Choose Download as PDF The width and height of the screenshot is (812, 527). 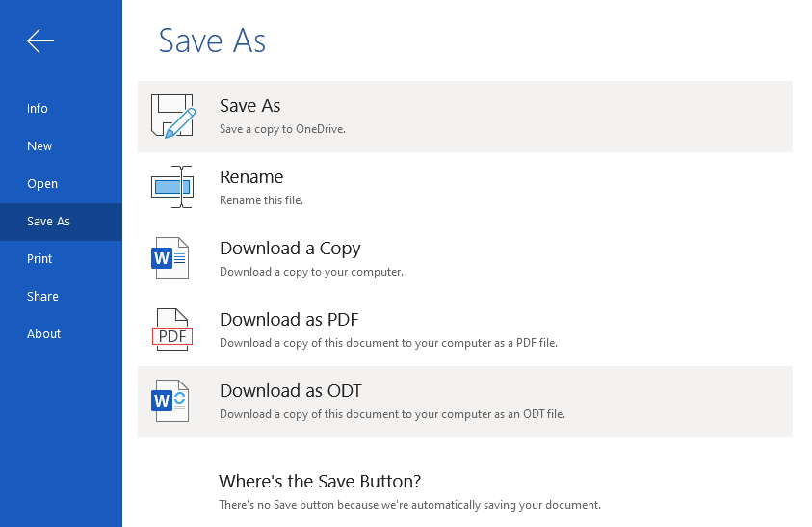coord(465,330)
